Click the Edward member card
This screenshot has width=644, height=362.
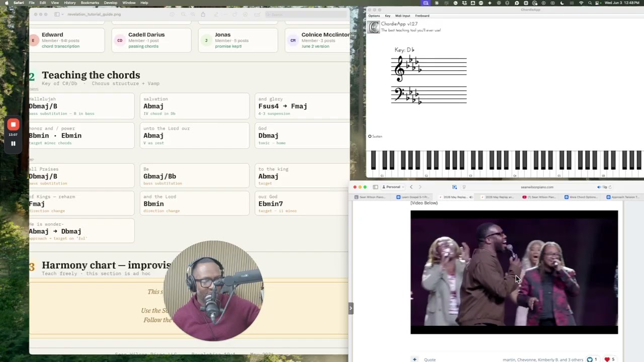tap(66, 40)
